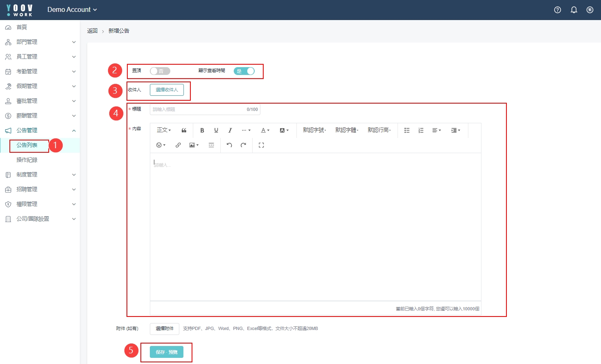
Task: Open the 正文 heading style dropdown
Action: 164,130
